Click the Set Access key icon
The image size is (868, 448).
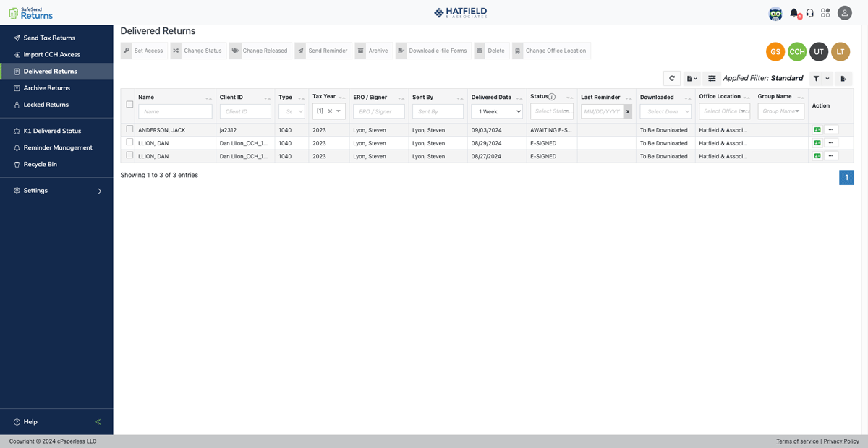pyautogui.click(x=126, y=51)
